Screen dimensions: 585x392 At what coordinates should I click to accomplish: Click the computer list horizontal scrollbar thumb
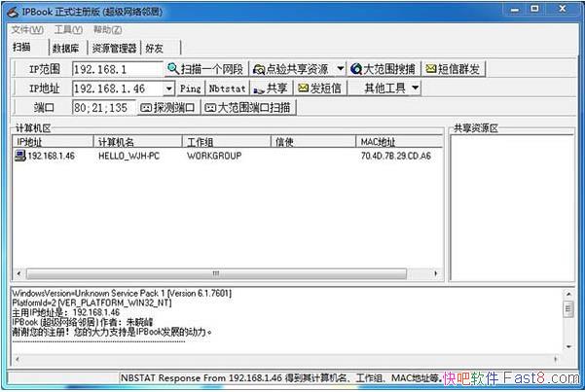pyautogui.click(x=216, y=273)
